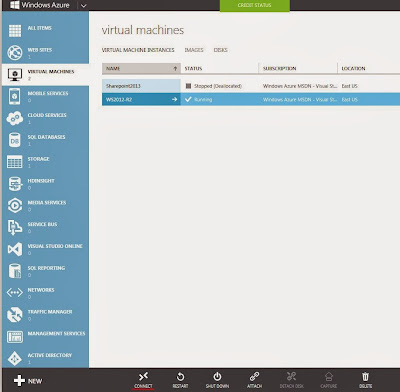Click the Management Services icon
Image resolution: width=400 pixels, height=392 pixels.
[15, 337]
